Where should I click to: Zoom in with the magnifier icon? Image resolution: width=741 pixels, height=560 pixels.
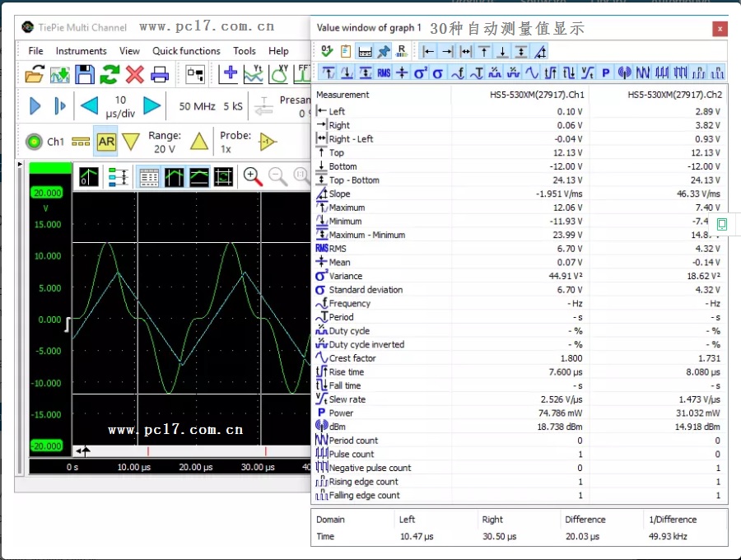point(253,176)
